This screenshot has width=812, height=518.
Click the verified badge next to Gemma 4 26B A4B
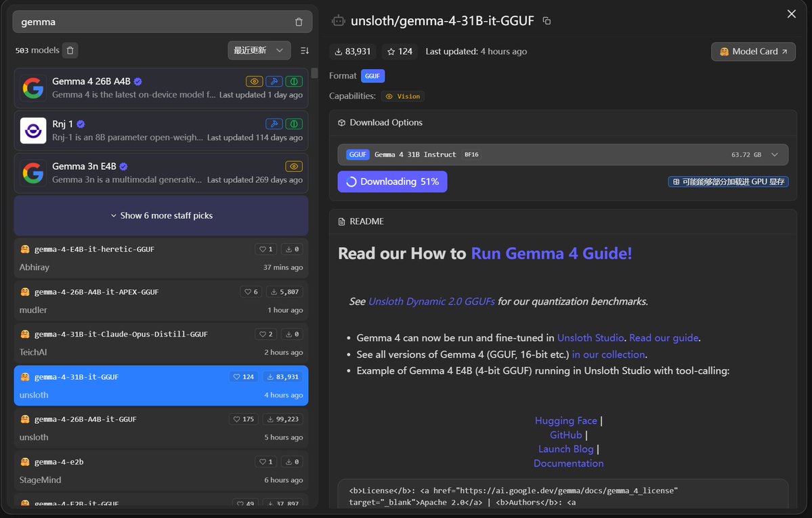tap(137, 81)
